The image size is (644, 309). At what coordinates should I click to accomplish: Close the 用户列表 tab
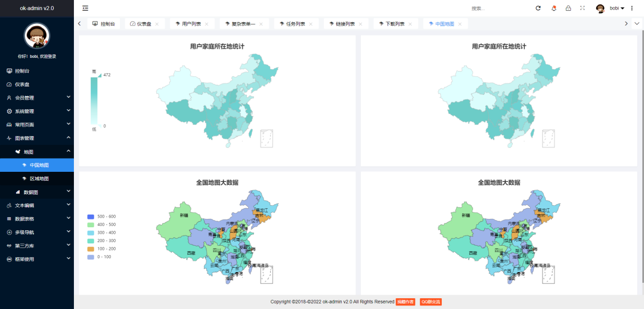pos(206,24)
